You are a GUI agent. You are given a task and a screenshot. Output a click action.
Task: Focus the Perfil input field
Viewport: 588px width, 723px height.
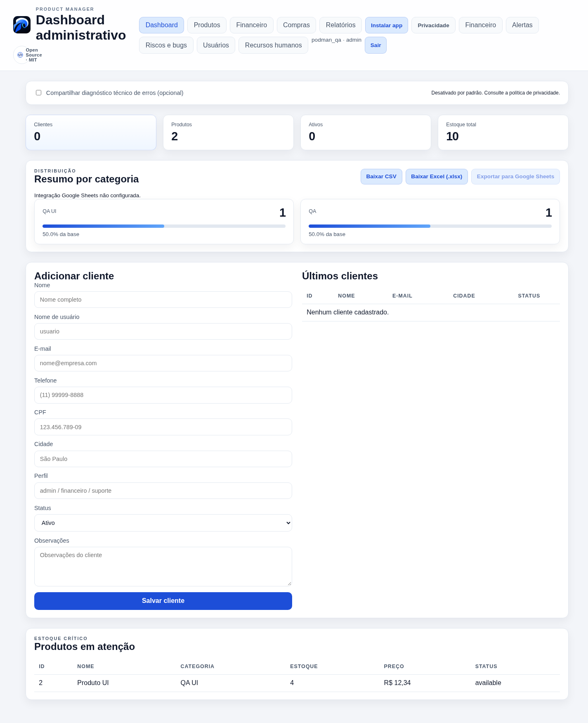[163, 491]
